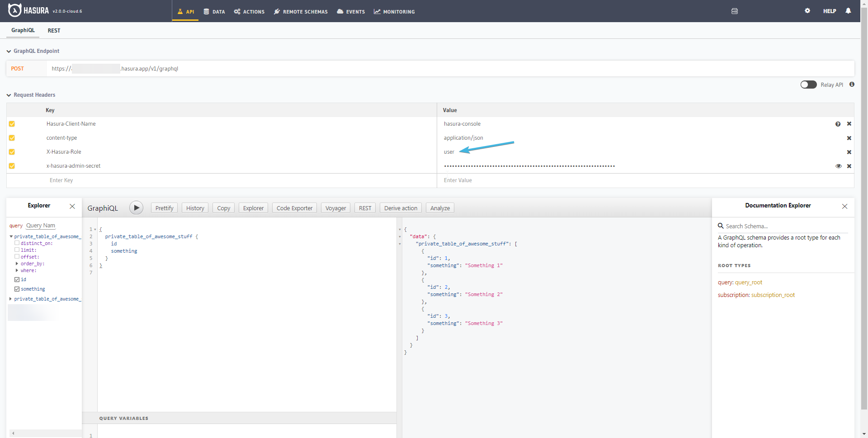Uncheck the id field in Explorer
Viewport: 868px width, 438px height.
click(x=17, y=279)
